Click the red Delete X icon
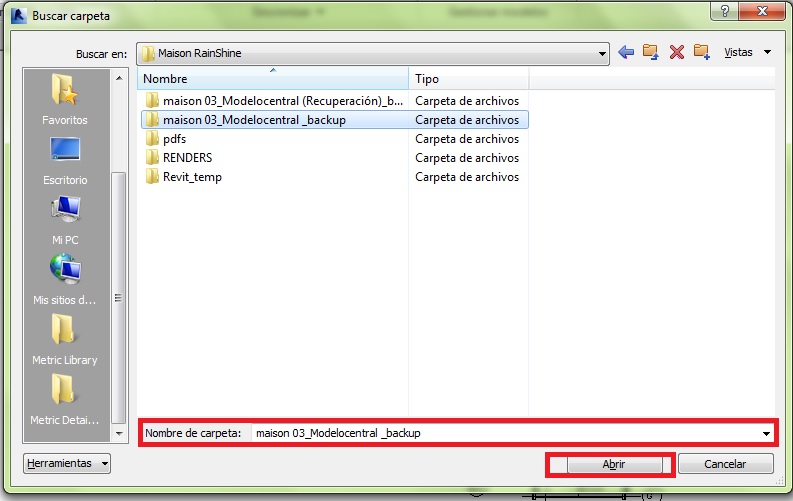The height and width of the screenshot is (501, 793). [x=677, y=52]
